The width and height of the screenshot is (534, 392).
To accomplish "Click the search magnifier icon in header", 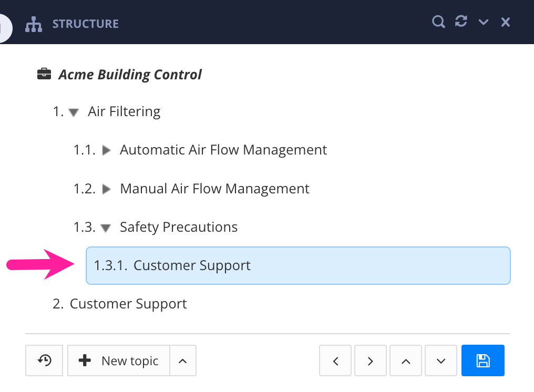I will click(x=438, y=22).
